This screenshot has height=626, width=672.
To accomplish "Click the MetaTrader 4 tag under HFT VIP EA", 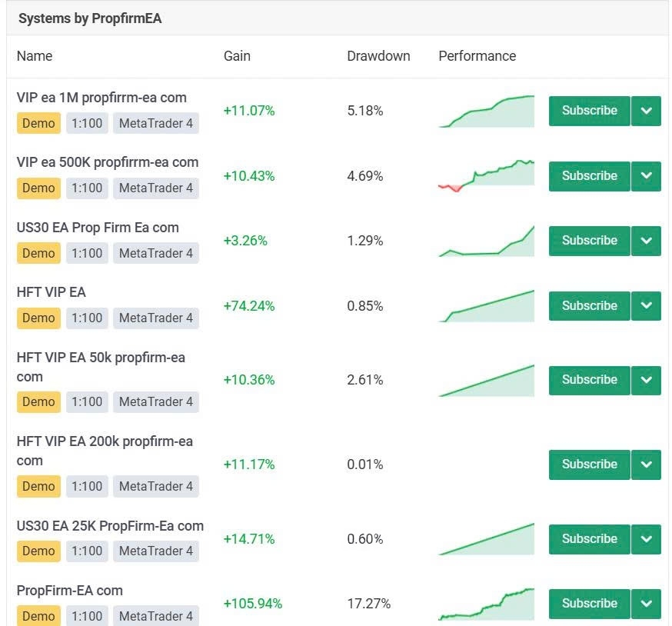I will (x=156, y=318).
